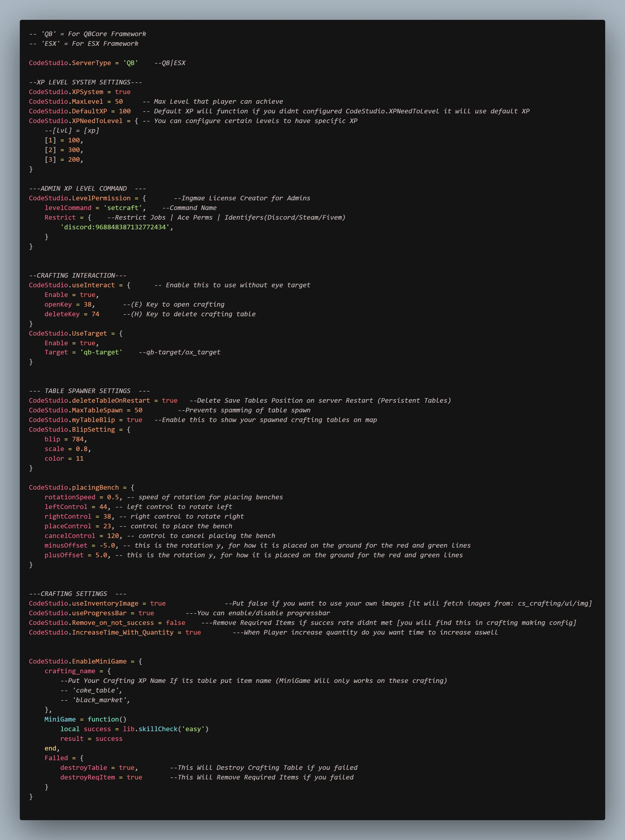Click the destroyTable true value

126,768
